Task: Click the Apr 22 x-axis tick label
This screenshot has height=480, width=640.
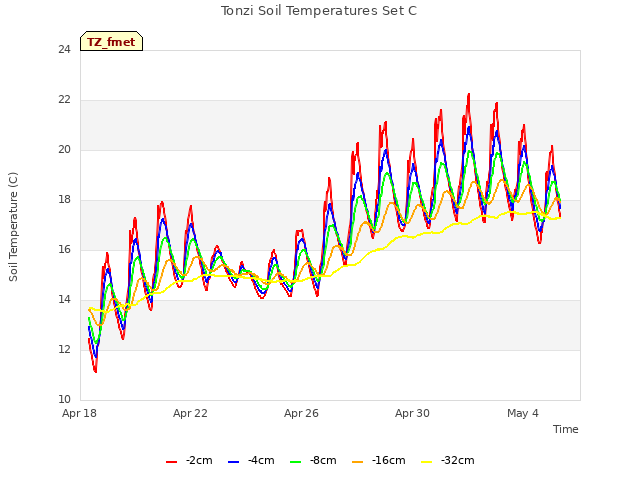Action: pos(190,413)
